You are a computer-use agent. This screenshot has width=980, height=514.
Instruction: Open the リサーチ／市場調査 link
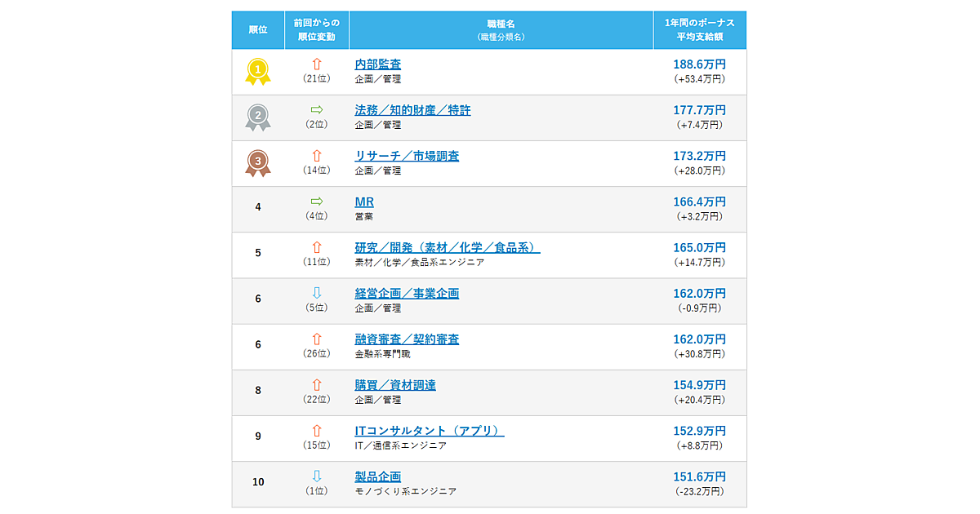[x=407, y=156]
